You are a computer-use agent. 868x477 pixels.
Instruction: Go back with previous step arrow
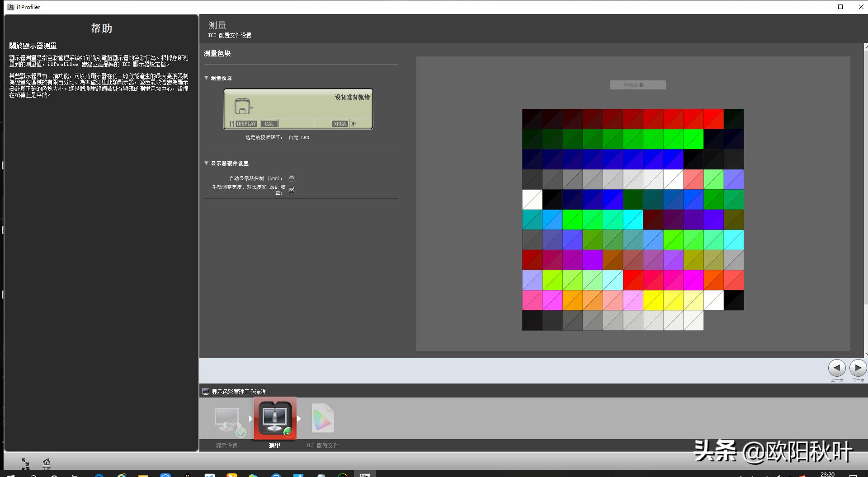(836, 368)
